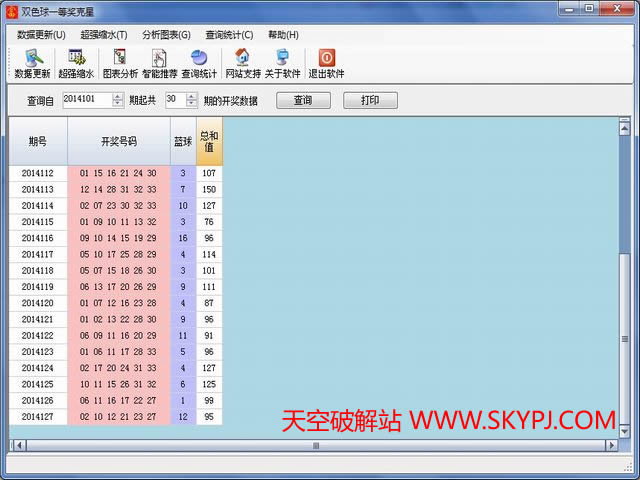
Task: Click the 查询统计 pie chart icon
Action: coord(199,64)
